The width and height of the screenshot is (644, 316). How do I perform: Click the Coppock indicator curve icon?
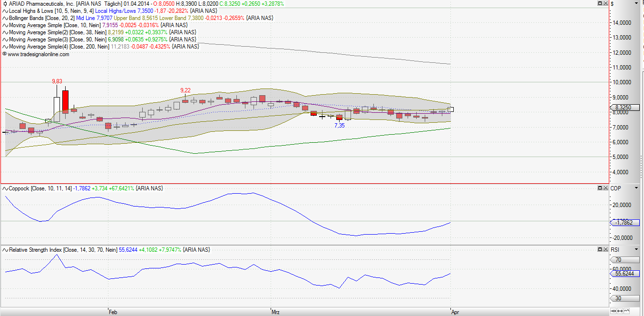click(5, 188)
